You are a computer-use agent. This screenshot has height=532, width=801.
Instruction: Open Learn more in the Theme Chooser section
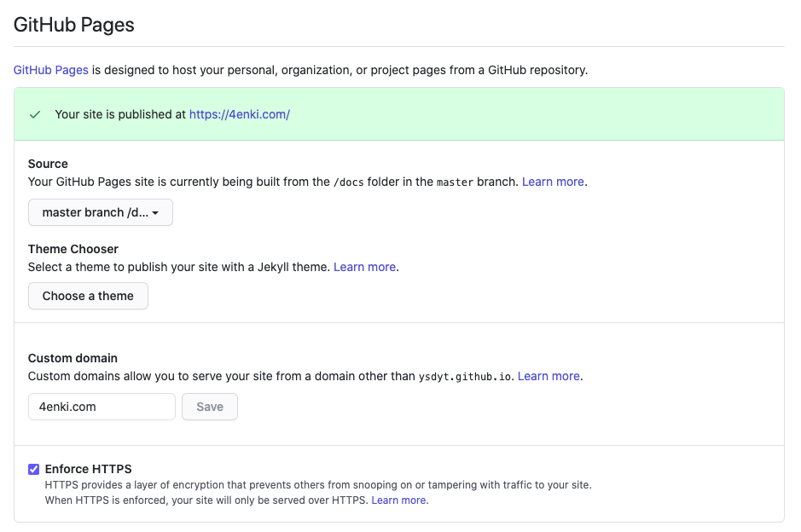(364, 267)
